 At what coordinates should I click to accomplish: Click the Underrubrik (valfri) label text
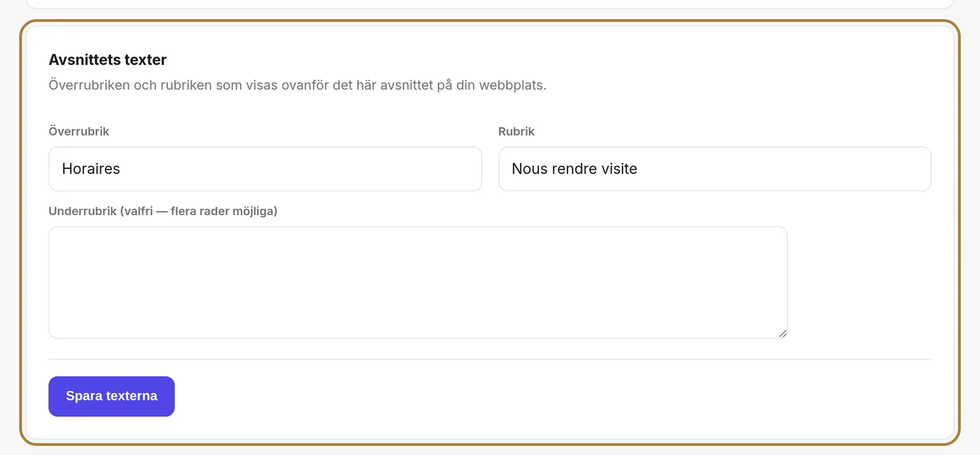(x=163, y=211)
